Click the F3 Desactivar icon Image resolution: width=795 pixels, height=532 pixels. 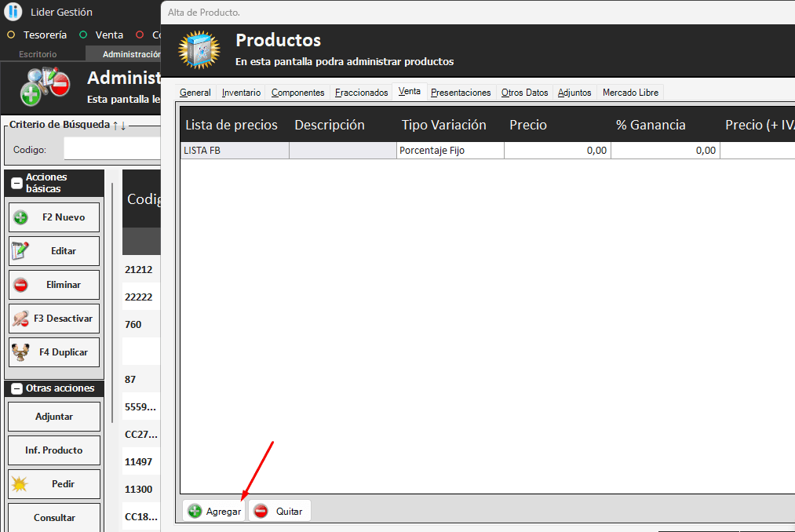pos(21,319)
